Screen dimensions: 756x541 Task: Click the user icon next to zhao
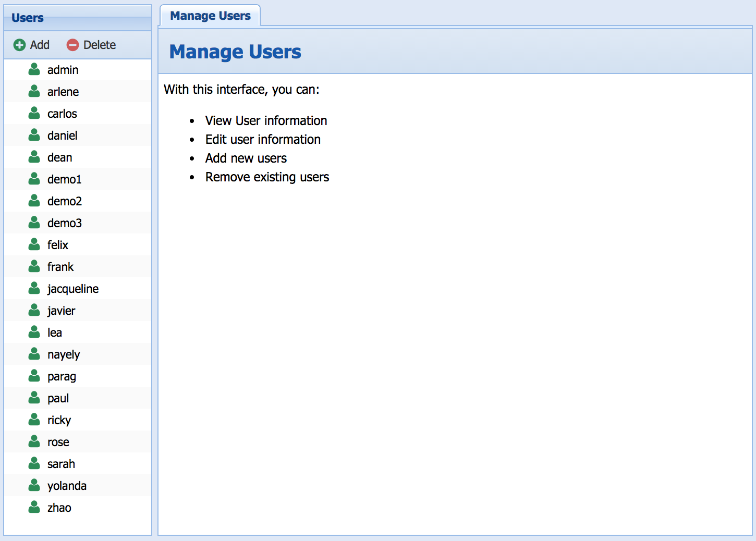pos(34,507)
